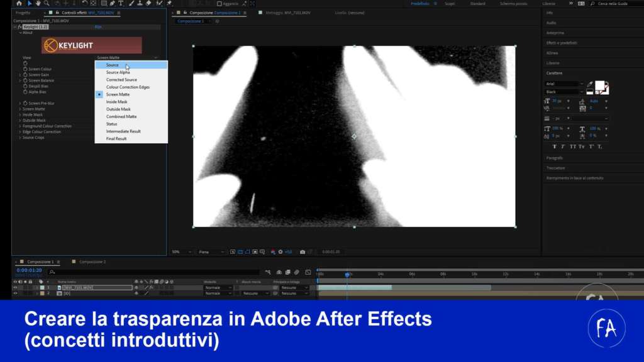The width and height of the screenshot is (644, 362).
Task: Select the Roto Brush tool
Action: [x=159, y=3]
